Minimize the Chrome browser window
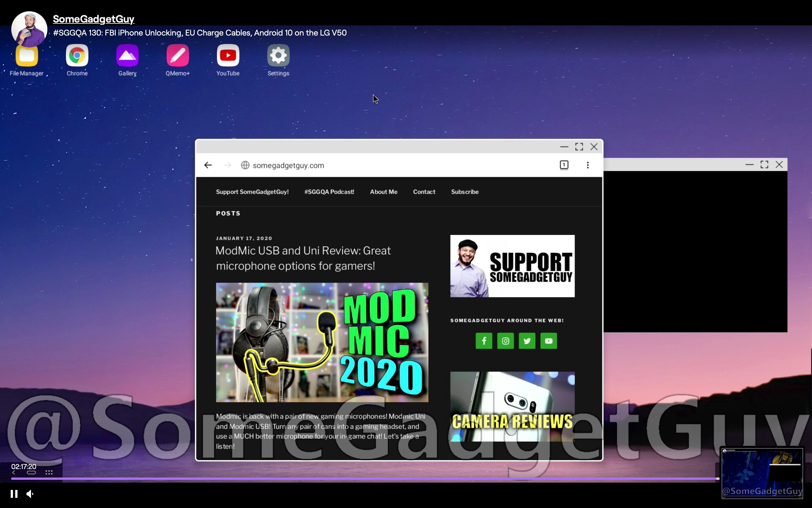The image size is (812, 508). click(x=564, y=147)
